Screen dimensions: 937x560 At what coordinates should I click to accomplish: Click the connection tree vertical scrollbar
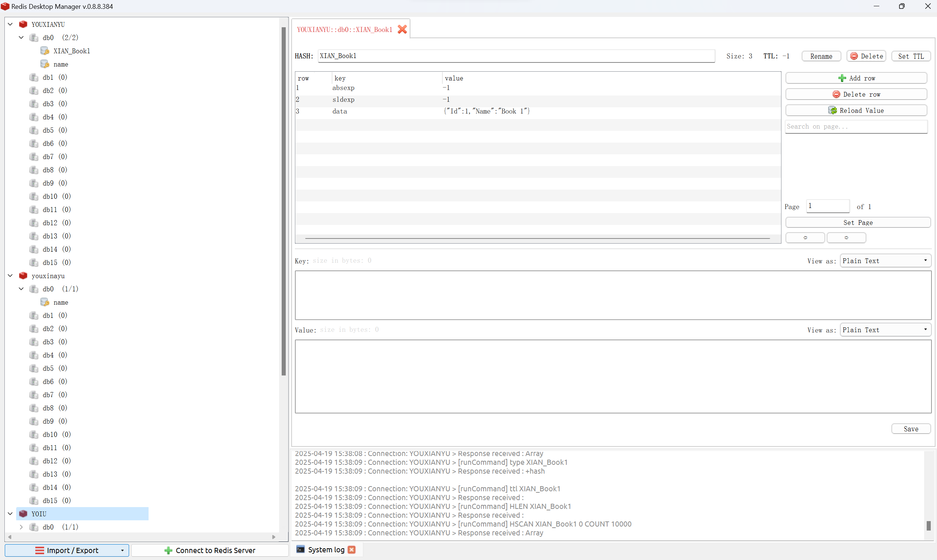point(284,201)
